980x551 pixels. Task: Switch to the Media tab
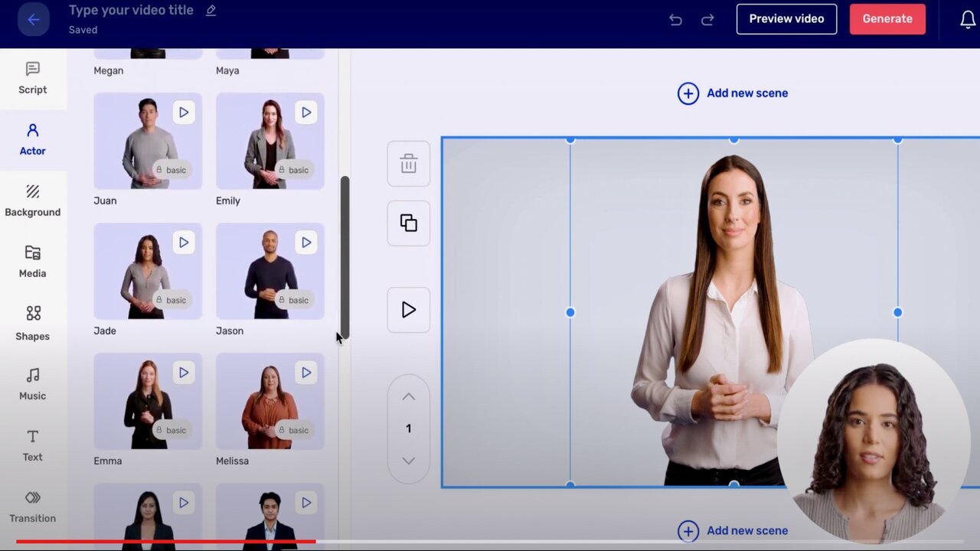click(32, 262)
